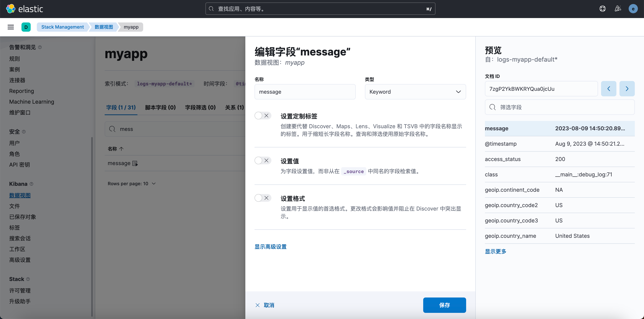Select the access_status row in preview
Image resolution: width=644 pixels, height=319 pixels.
(560, 159)
